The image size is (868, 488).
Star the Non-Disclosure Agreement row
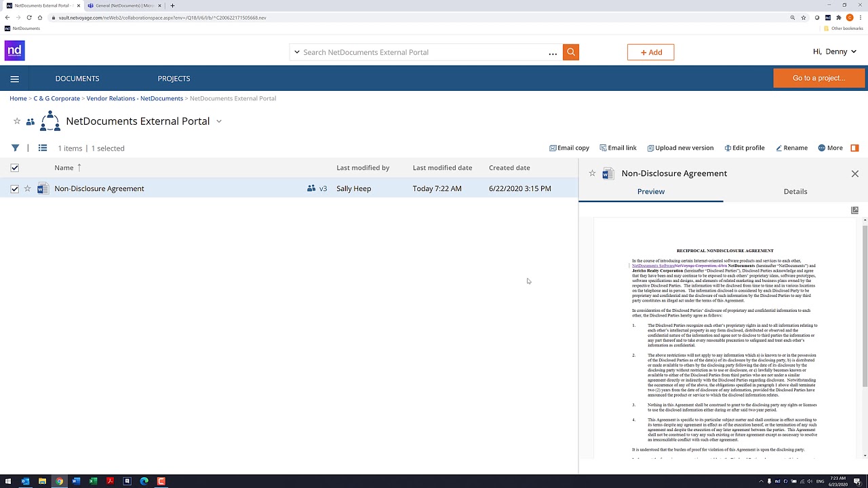(28, 188)
